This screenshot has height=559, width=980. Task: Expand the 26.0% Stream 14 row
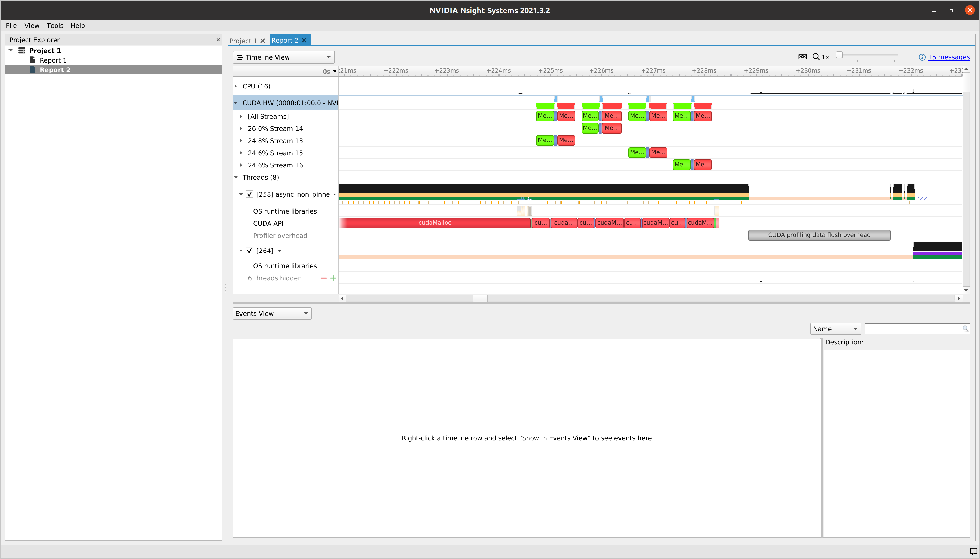coord(241,128)
